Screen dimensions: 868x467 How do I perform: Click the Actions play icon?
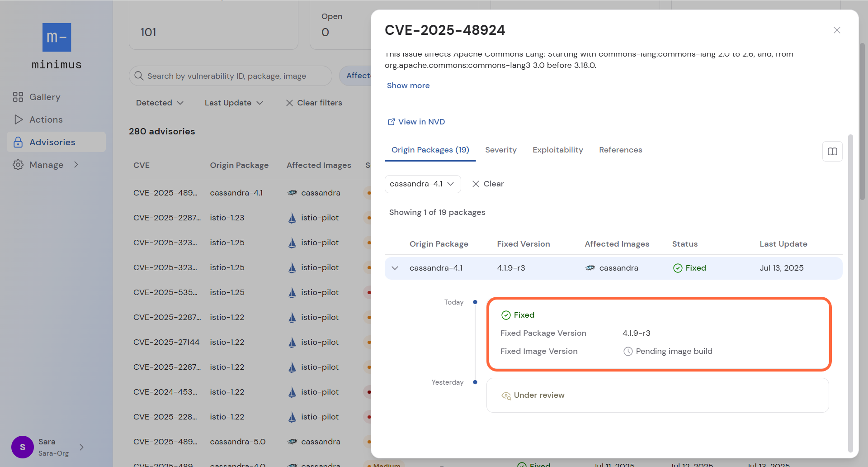pyautogui.click(x=19, y=119)
